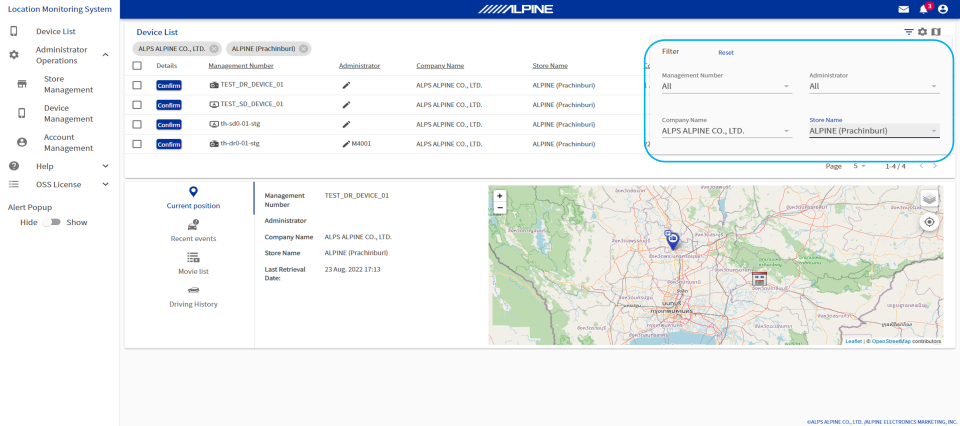Open the user account icon in the header
Image resolution: width=960 pixels, height=426 pixels.
click(x=943, y=9)
